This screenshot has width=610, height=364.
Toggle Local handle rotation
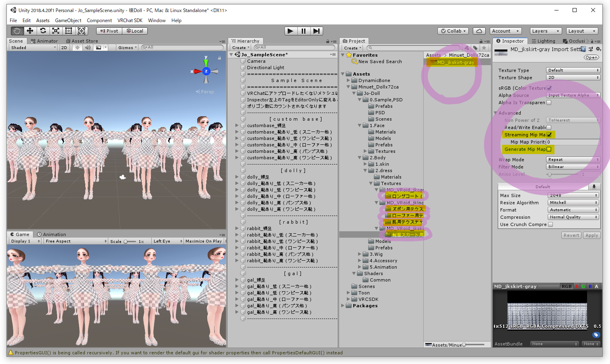coord(135,31)
